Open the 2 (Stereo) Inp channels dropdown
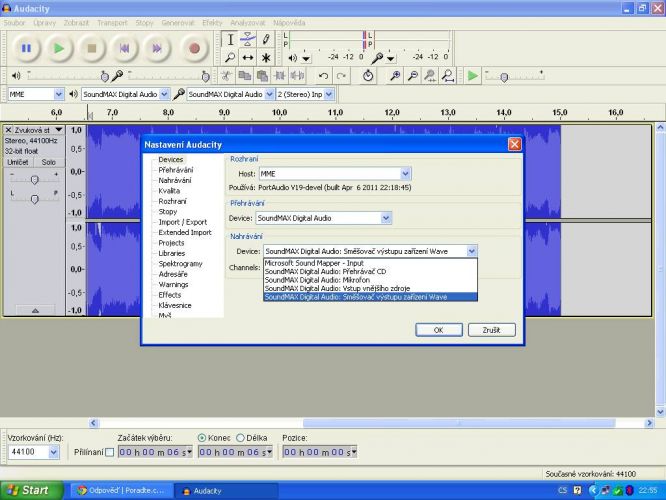Screen dimensions: 666x500 329,94
